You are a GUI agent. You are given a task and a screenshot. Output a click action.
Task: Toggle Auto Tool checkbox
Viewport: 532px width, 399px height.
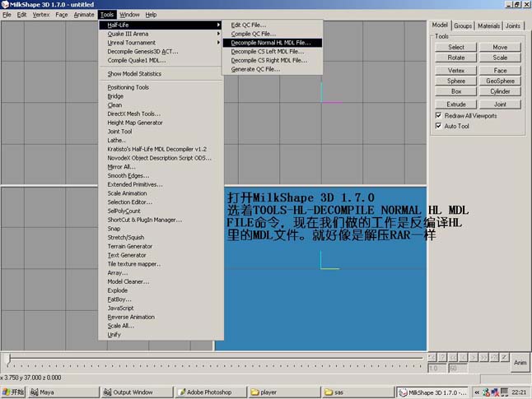438,126
